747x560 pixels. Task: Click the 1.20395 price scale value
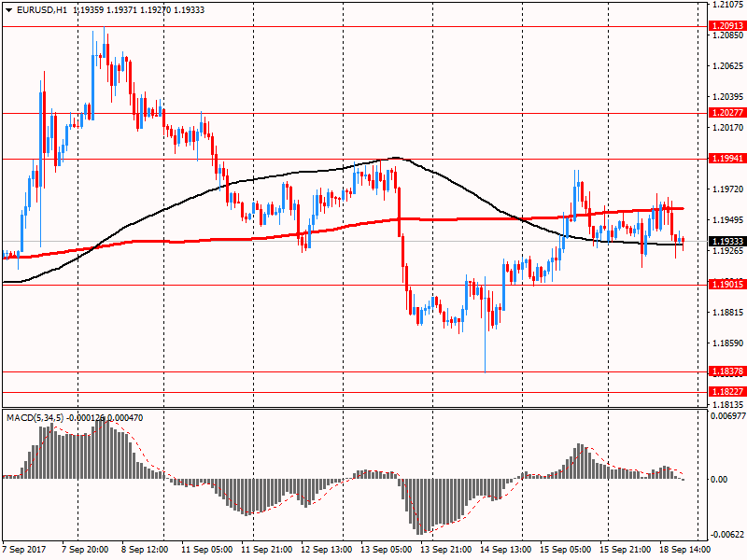pos(727,97)
